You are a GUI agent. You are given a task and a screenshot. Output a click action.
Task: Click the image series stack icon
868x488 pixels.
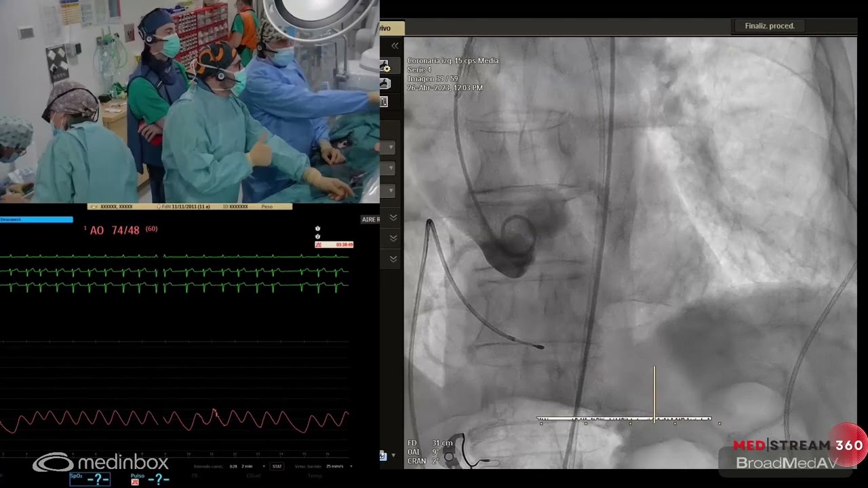[x=384, y=83]
